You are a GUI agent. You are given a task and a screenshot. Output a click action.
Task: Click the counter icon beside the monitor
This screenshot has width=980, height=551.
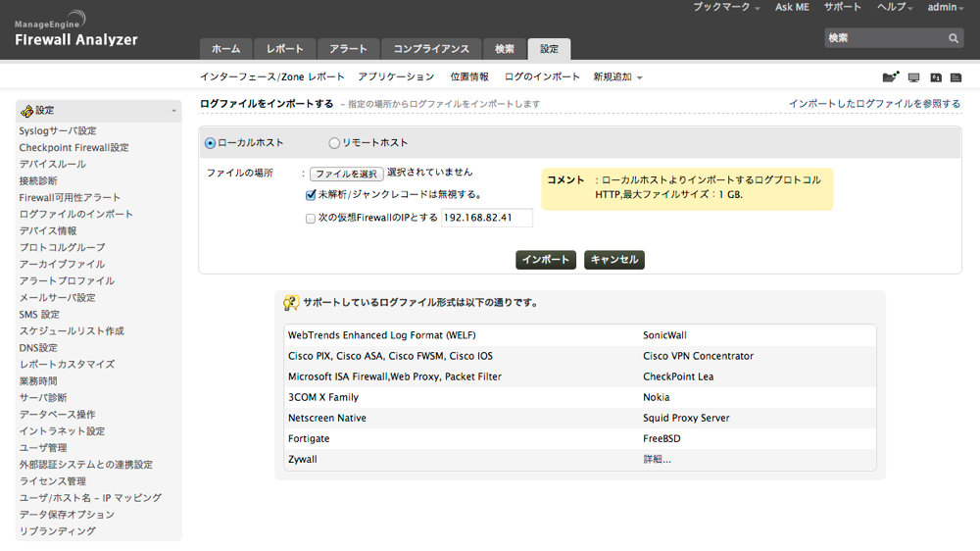point(935,77)
